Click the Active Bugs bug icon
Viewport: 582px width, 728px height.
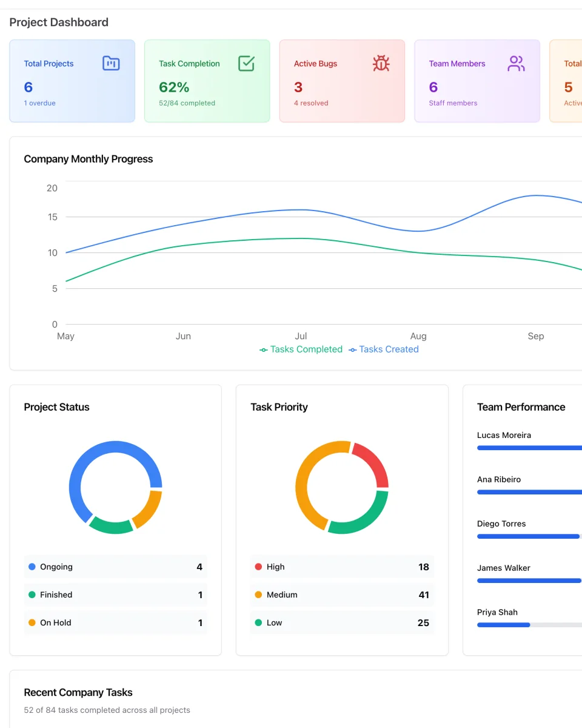tap(381, 63)
